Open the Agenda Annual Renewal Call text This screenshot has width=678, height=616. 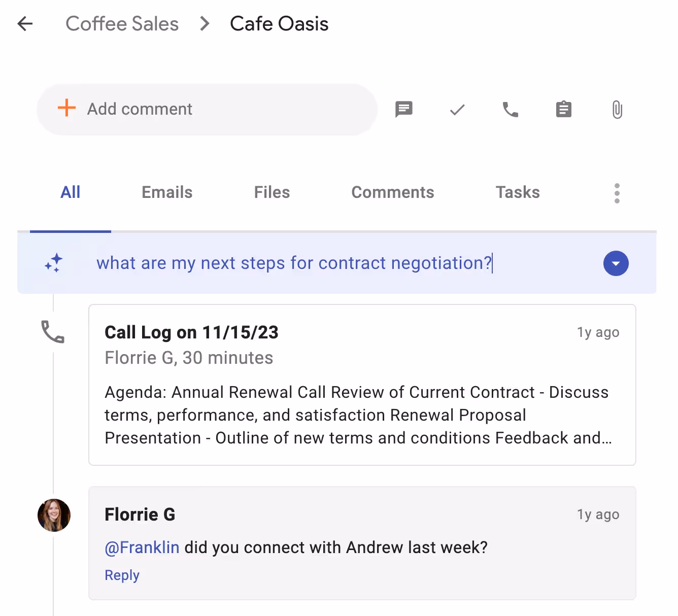tap(358, 415)
